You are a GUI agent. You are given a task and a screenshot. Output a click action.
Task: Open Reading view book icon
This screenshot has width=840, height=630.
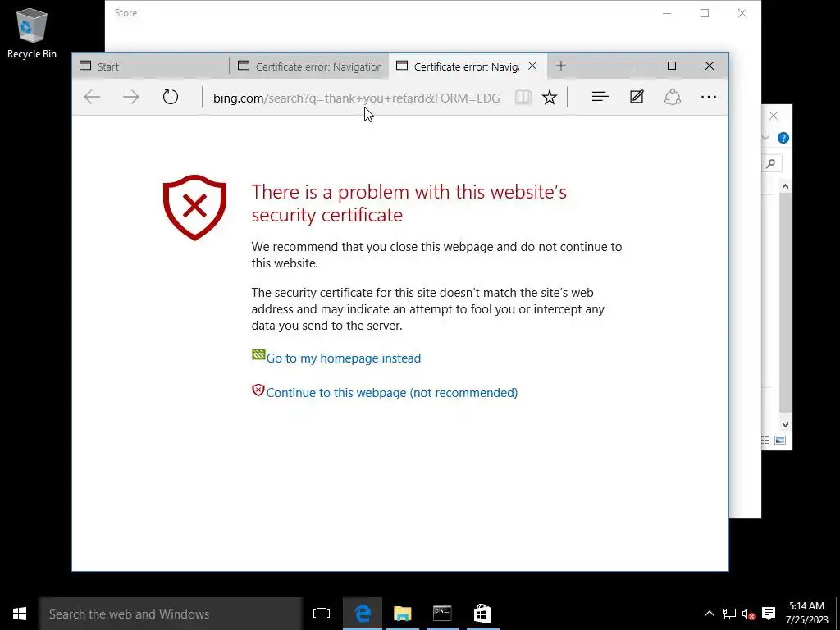(x=523, y=97)
